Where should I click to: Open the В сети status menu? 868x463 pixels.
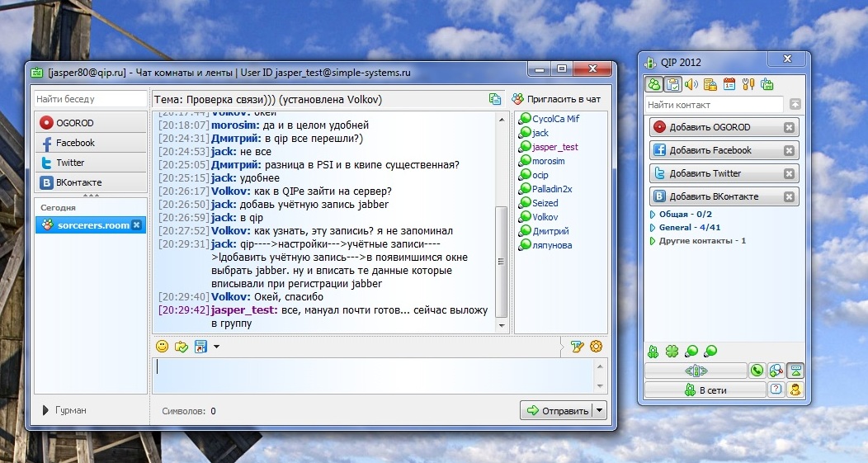(705, 390)
